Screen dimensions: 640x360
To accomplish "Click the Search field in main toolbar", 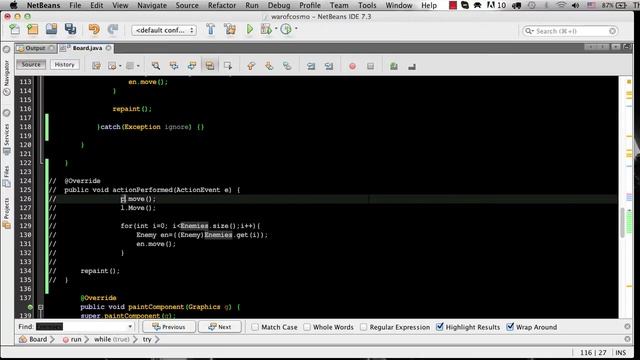I will [x=570, y=31].
